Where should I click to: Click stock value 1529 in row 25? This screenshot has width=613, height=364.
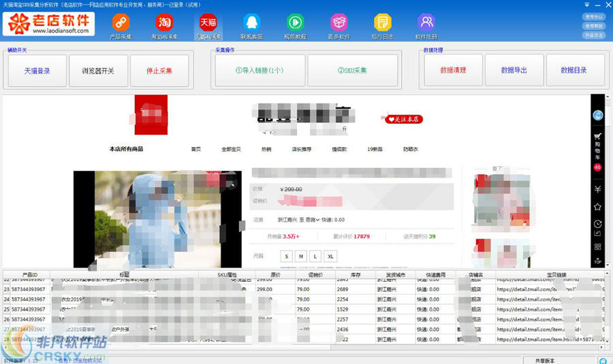[x=343, y=310]
